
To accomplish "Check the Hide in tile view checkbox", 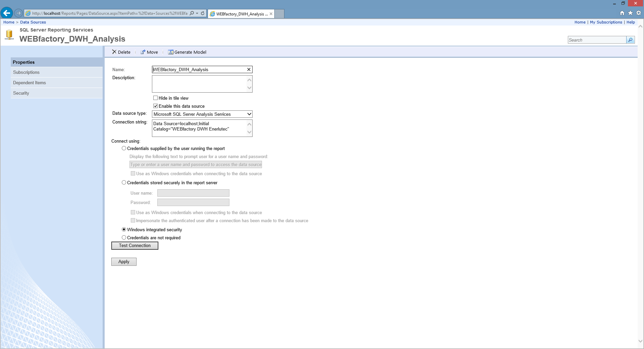I will 156,98.
